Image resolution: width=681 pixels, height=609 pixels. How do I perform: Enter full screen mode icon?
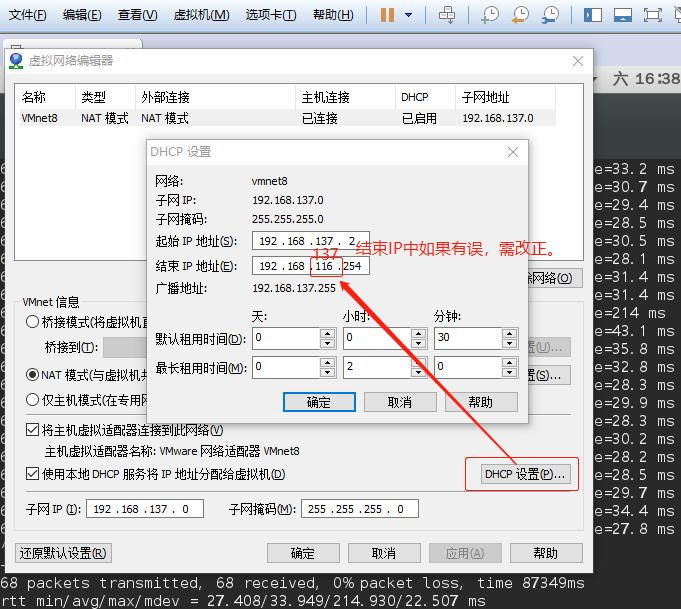(652, 15)
